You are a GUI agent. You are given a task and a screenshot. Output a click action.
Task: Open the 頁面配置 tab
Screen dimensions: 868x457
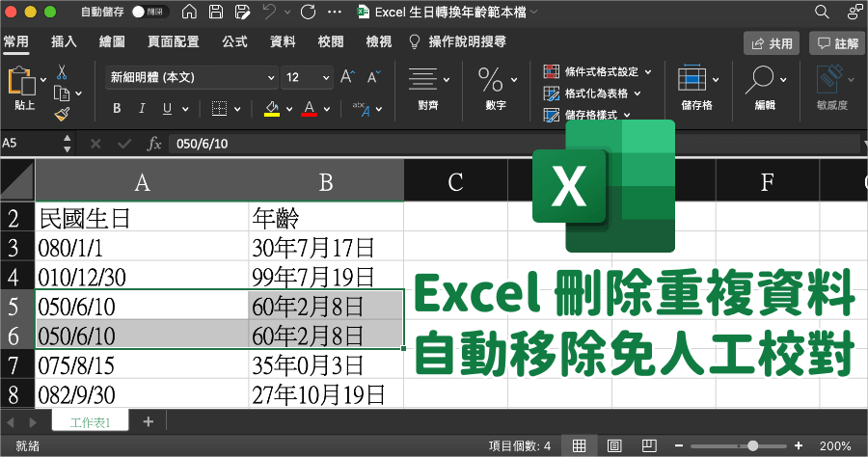pos(174,41)
